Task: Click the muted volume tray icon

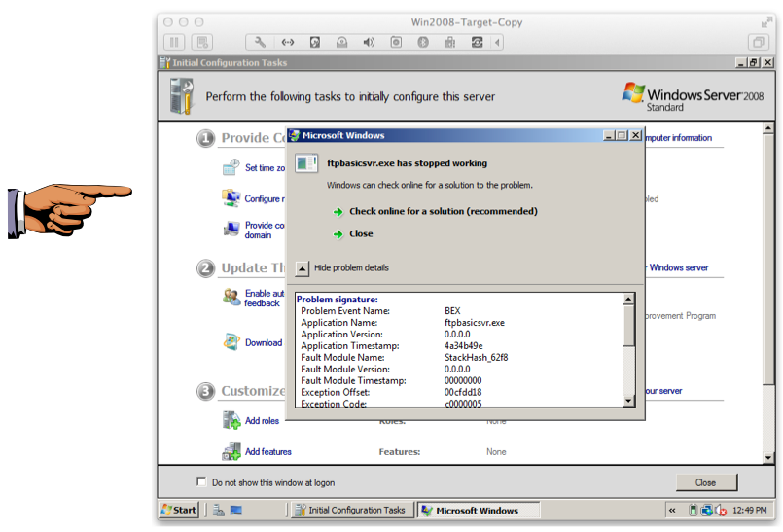Action: 721,510
